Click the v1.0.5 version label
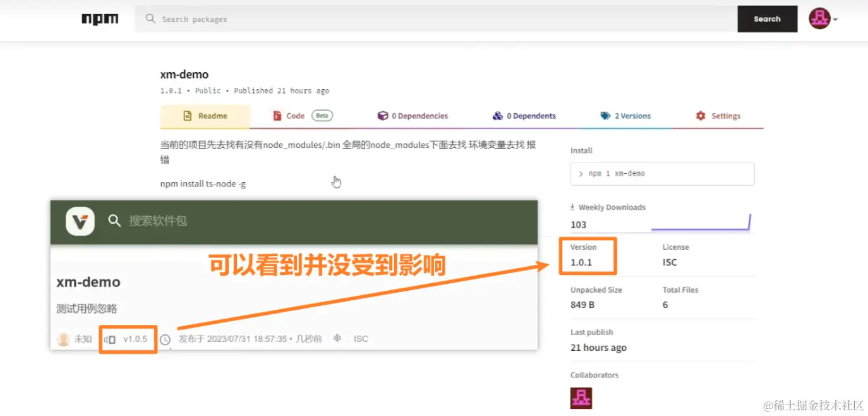Viewport: 868px width, 416px height. [135, 339]
